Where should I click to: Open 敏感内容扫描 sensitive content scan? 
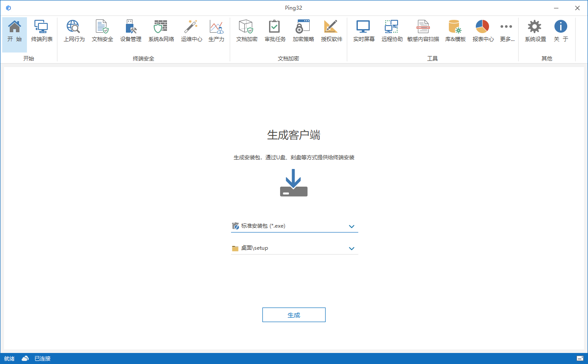pyautogui.click(x=423, y=31)
